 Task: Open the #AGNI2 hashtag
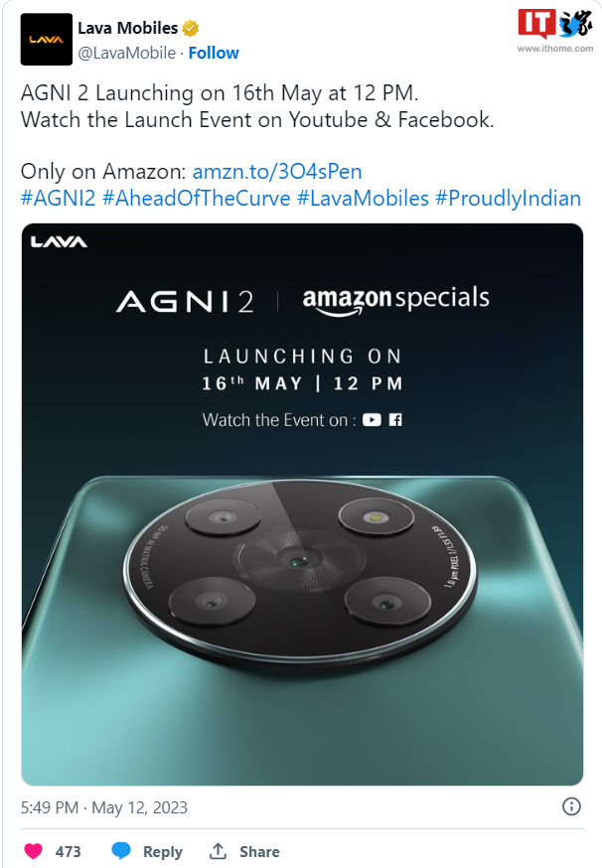click(59, 199)
